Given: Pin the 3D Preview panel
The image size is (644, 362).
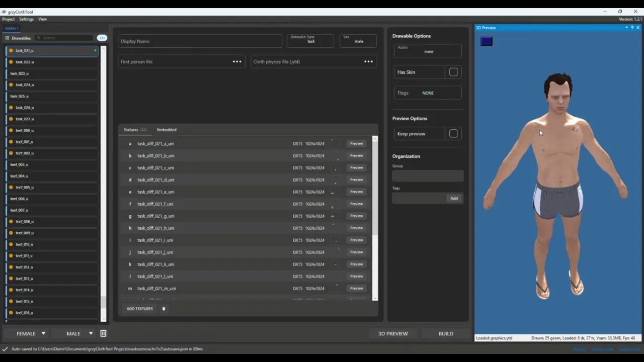Looking at the screenshot, I should (632, 28).
